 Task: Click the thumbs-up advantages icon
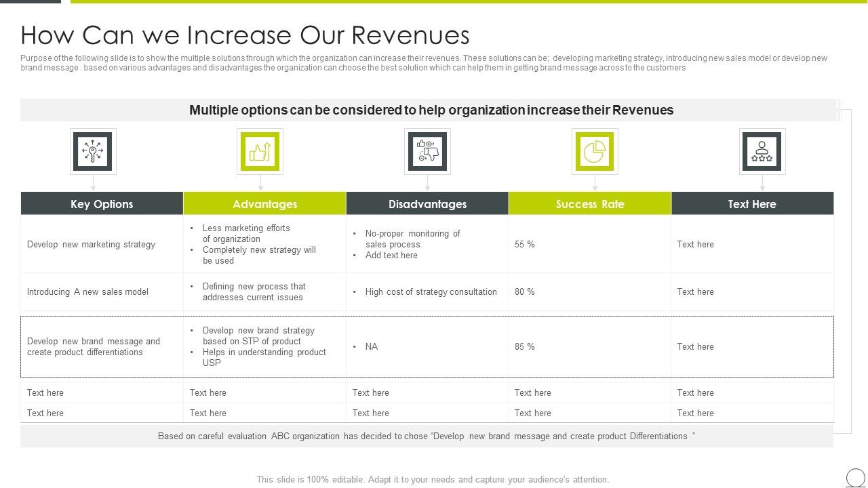[x=260, y=151]
